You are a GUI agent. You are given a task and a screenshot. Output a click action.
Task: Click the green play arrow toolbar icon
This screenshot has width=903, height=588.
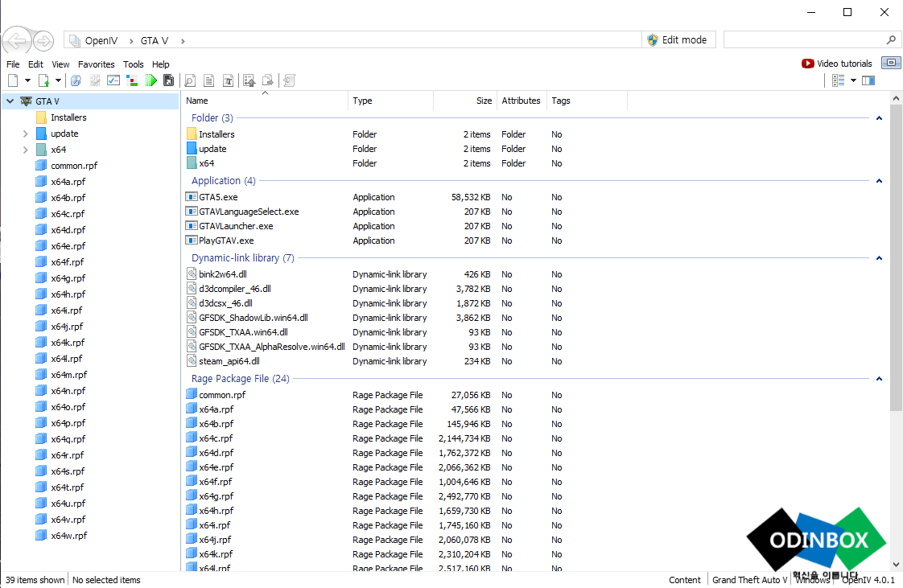(x=150, y=80)
